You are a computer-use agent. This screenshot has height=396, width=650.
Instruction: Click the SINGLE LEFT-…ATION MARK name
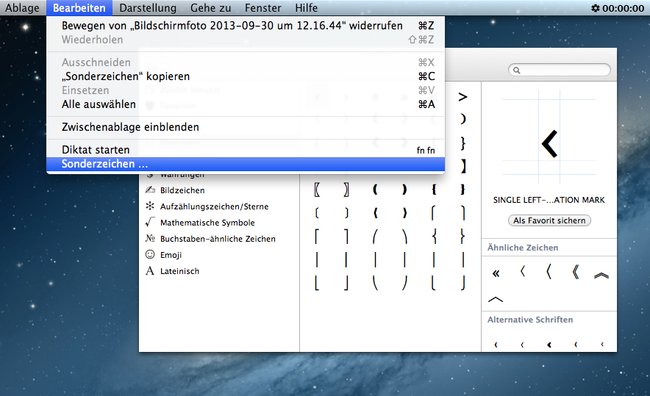pyautogui.click(x=549, y=200)
